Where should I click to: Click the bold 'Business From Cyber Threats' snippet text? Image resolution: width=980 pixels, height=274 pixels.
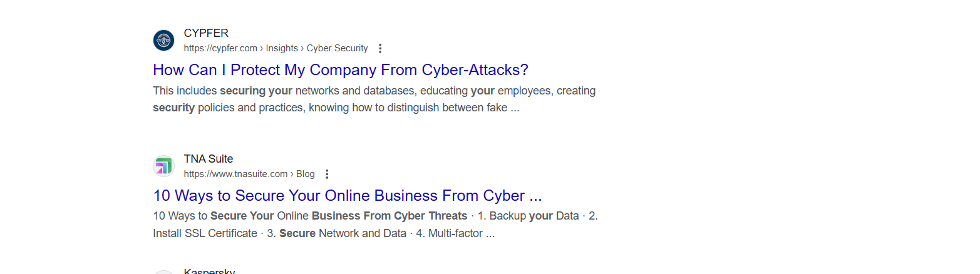coord(389,216)
